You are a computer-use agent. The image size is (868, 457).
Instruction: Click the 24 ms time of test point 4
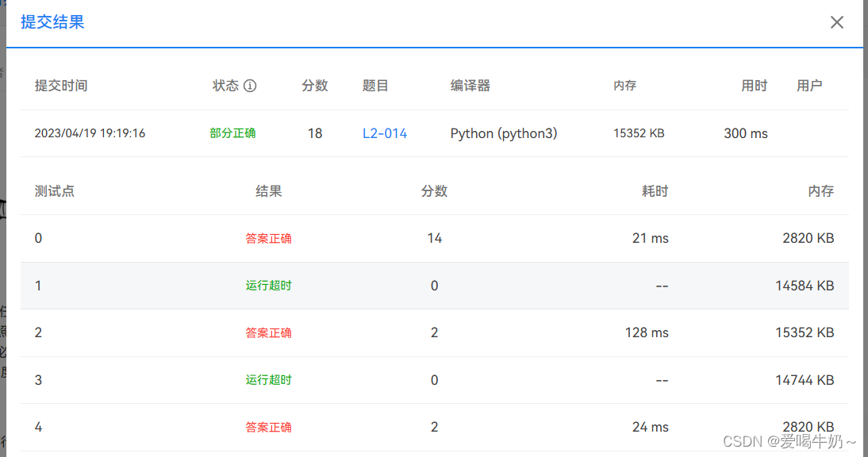click(650, 427)
